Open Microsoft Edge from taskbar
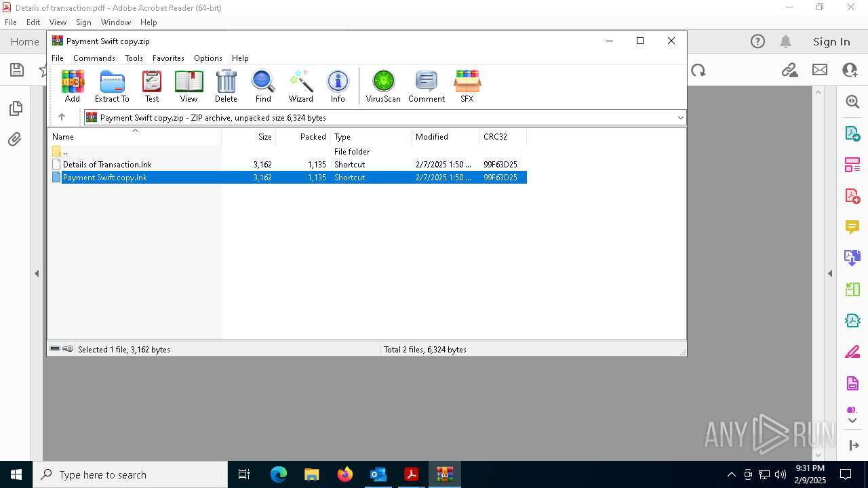Screen dimensions: 868x488 click(279, 474)
